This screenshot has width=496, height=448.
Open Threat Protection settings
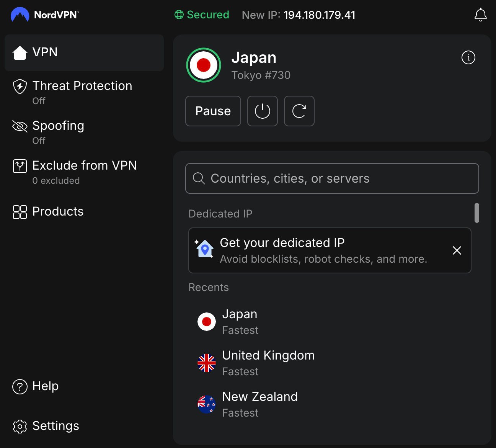coord(84,92)
